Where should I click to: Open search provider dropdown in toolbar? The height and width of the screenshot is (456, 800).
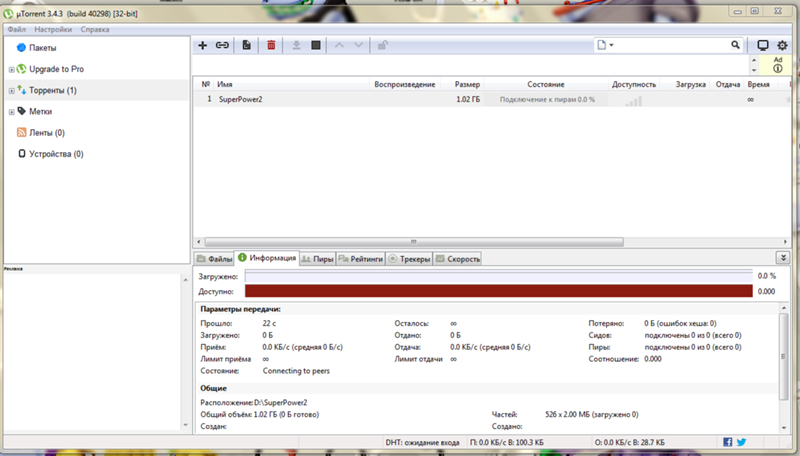pos(605,45)
